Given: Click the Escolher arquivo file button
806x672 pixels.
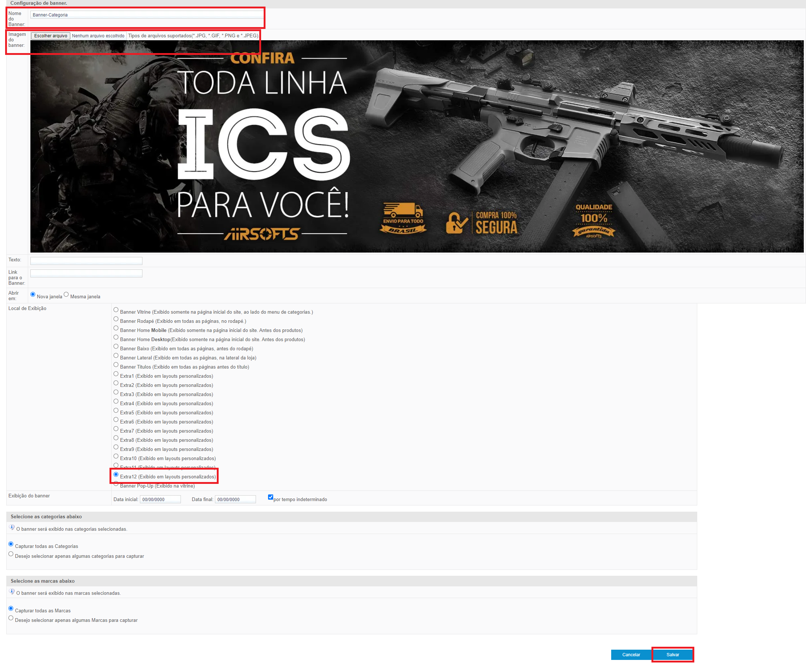Looking at the screenshot, I should point(50,36).
